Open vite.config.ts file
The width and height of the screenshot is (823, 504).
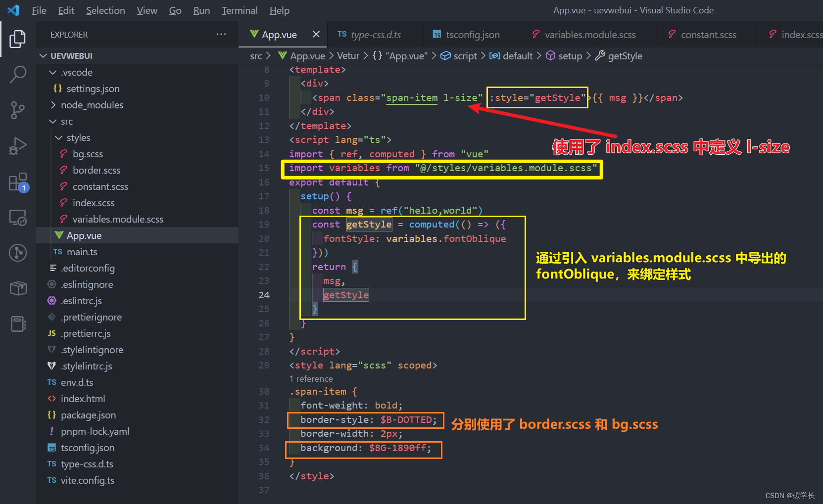point(137,480)
